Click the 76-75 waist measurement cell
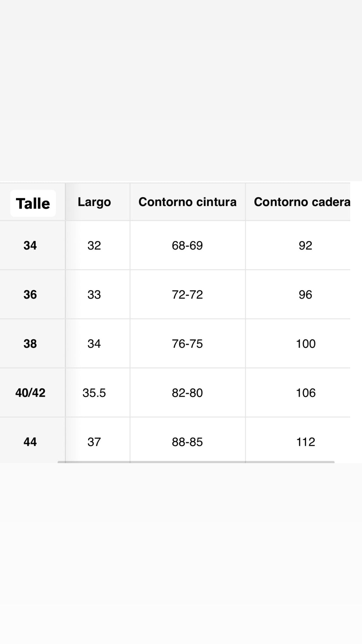This screenshot has height=644, width=362. (x=187, y=344)
